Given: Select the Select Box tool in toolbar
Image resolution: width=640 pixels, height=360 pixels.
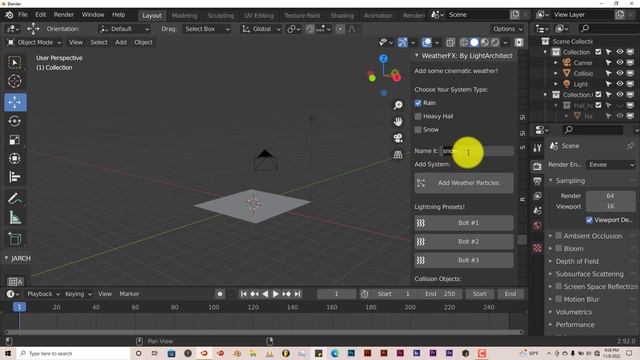Looking at the screenshot, I should tap(15, 62).
